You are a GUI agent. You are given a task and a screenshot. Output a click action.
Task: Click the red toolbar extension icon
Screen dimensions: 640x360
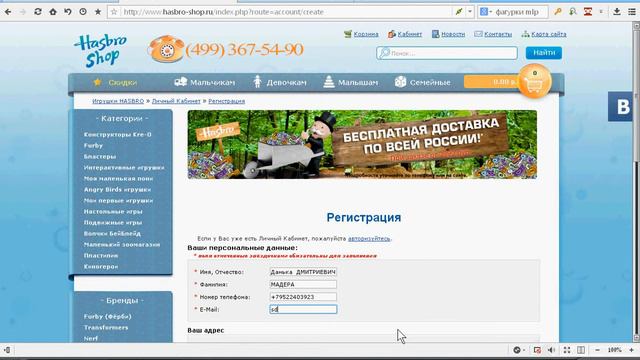tap(588, 12)
